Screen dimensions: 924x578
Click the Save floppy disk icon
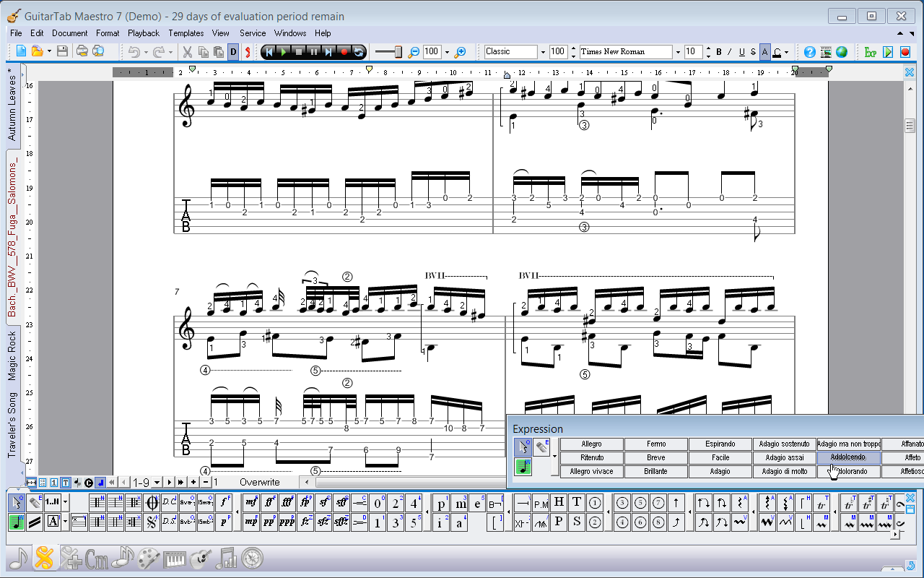tap(62, 51)
